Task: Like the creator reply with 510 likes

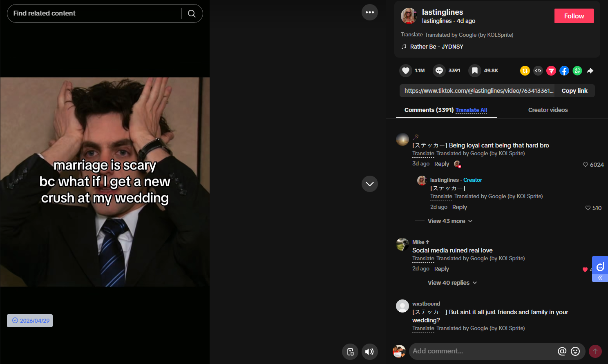Action: 588,208
